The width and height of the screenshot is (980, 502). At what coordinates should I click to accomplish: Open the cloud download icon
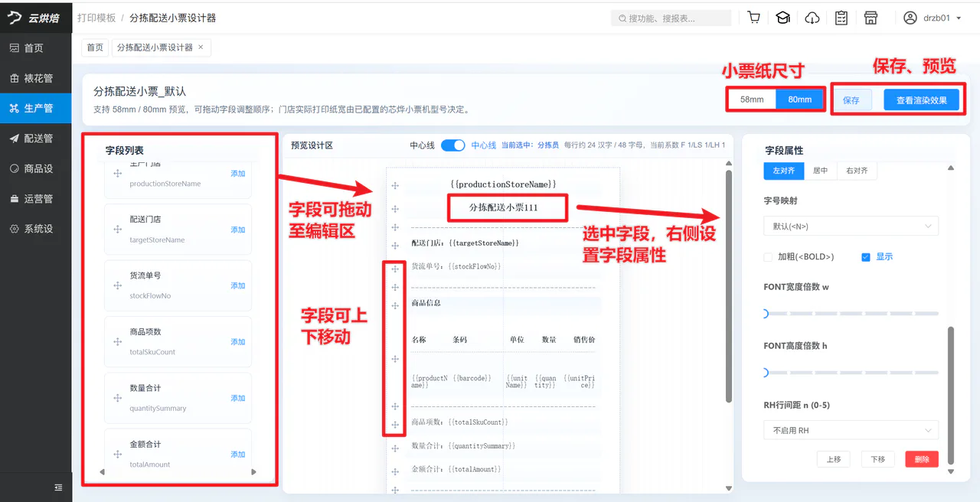tap(812, 18)
